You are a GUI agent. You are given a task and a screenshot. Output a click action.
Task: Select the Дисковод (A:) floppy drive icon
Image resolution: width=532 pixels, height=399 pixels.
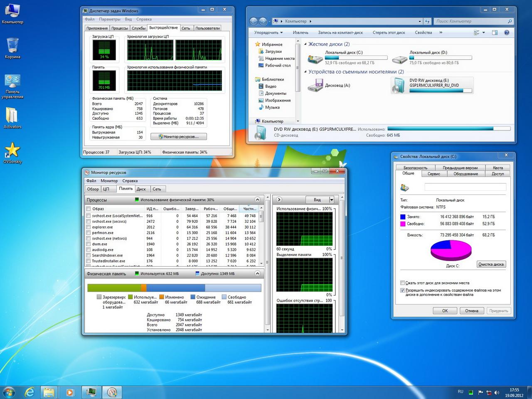pos(315,85)
